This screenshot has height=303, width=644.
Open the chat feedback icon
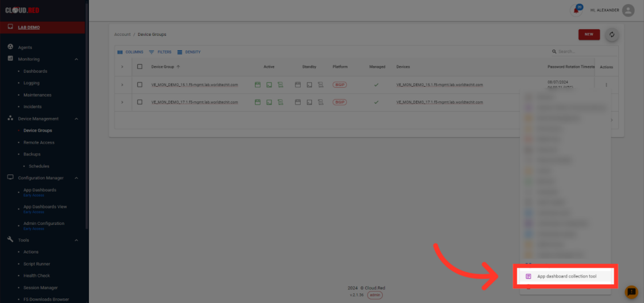point(631,292)
